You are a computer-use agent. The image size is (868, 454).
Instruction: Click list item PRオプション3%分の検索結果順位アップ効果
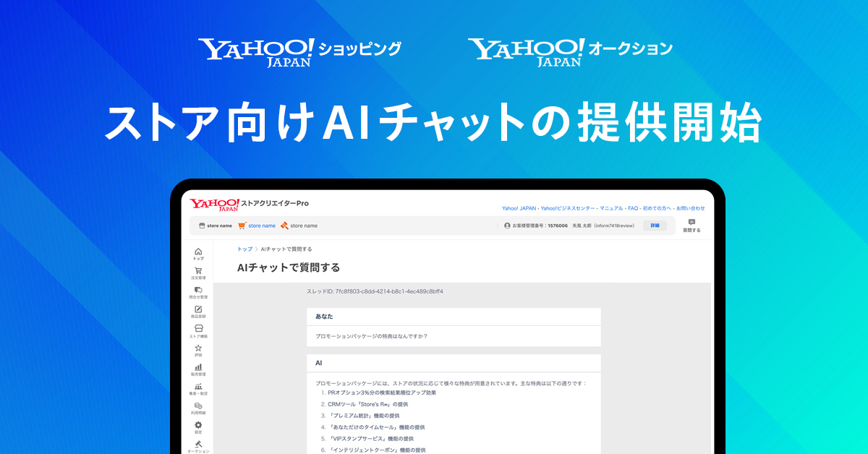coord(382,393)
